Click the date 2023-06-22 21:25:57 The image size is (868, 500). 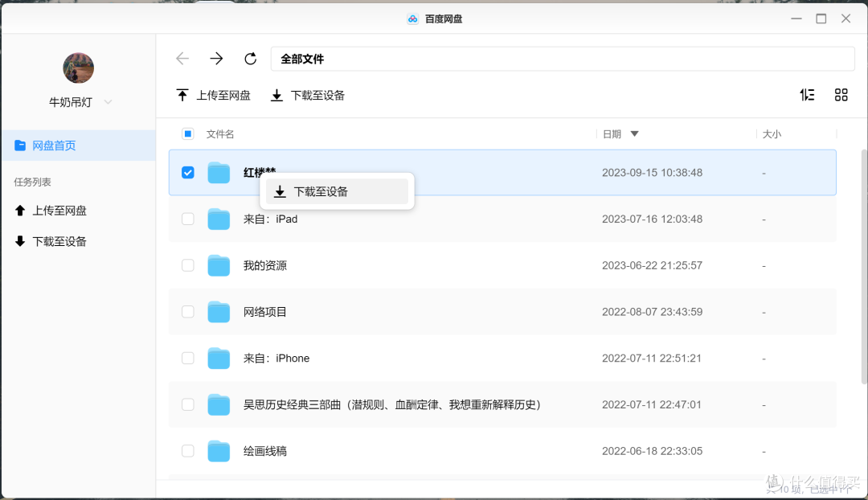652,266
